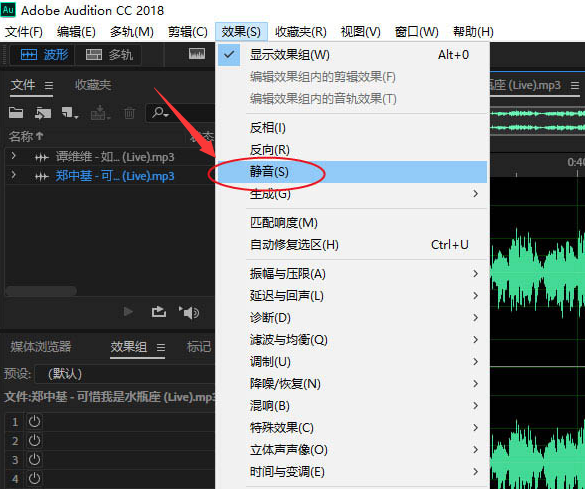
Task: Open the 生成(G) submenu
Action: tap(352, 194)
